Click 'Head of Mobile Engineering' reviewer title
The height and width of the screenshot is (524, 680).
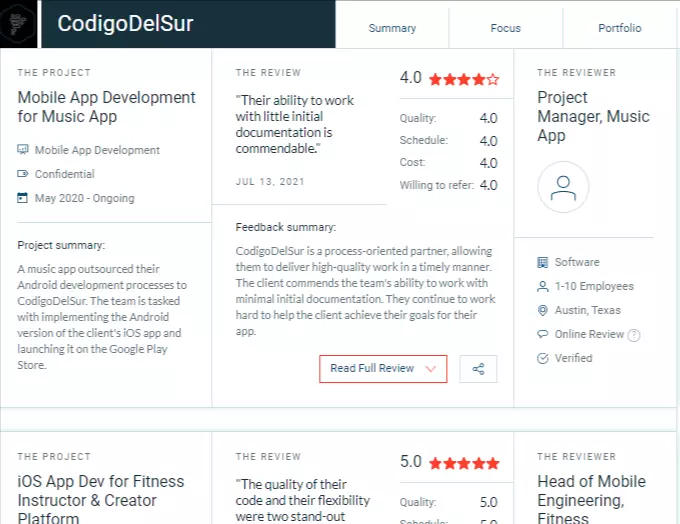pos(592,499)
